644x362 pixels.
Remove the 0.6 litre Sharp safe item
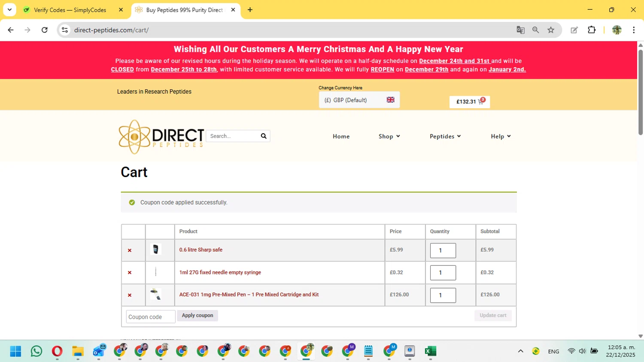click(130, 250)
